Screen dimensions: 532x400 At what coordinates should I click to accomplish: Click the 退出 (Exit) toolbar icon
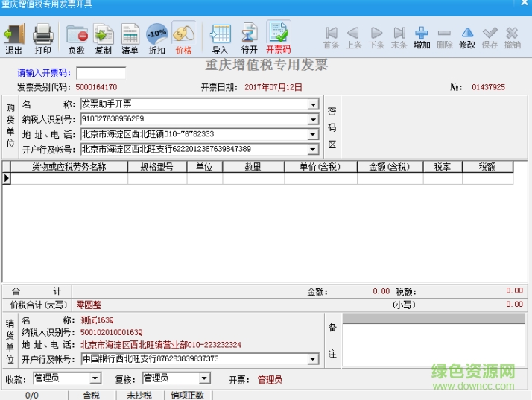coord(14,37)
